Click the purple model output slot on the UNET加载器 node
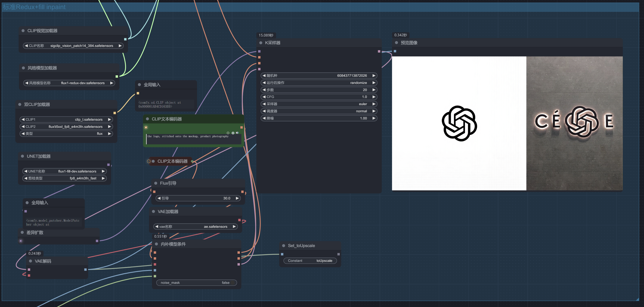 pos(108,165)
